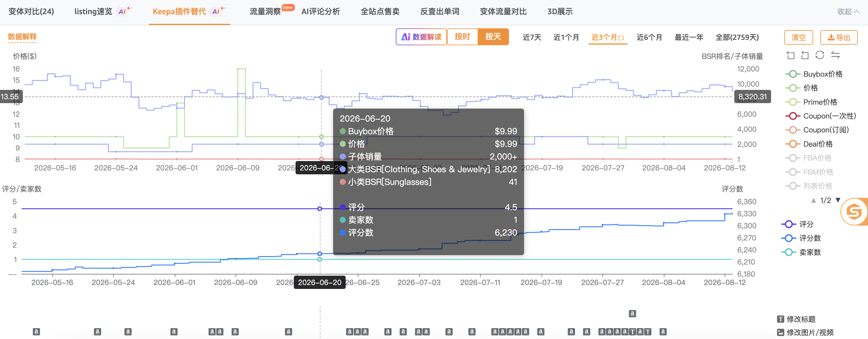Screen dimensions: 868x339
Task: Click the AI 数据解读 button
Action: click(x=421, y=37)
